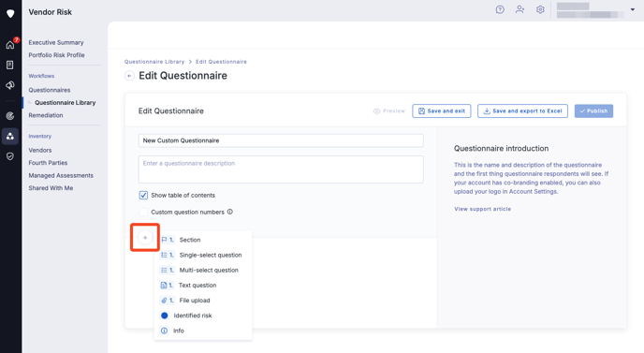Click the info icon next to Custom question numbers
This screenshot has height=353, width=644.
click(x=230, y=212)
